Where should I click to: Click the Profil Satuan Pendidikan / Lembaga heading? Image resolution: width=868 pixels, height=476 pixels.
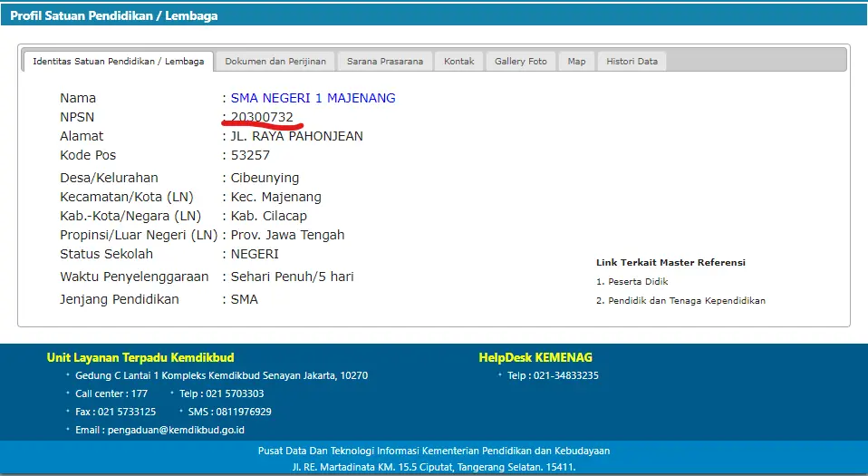click(114, 15)
